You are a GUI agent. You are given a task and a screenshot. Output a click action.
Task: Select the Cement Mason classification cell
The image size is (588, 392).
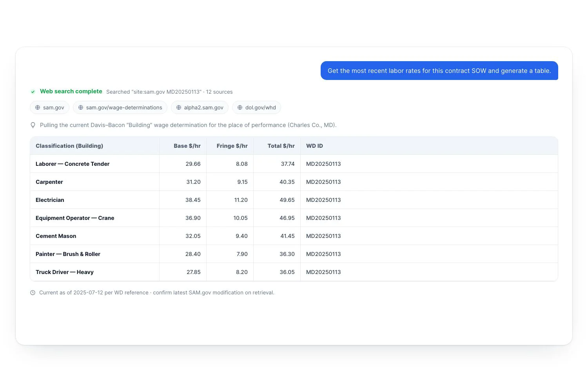94,236
